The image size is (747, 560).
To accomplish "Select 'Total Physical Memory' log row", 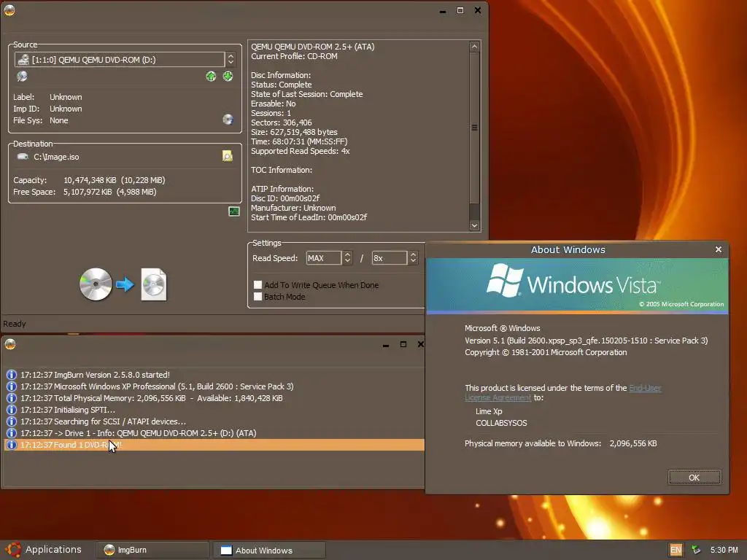I will pyautogui.click(x=214, y=398).
